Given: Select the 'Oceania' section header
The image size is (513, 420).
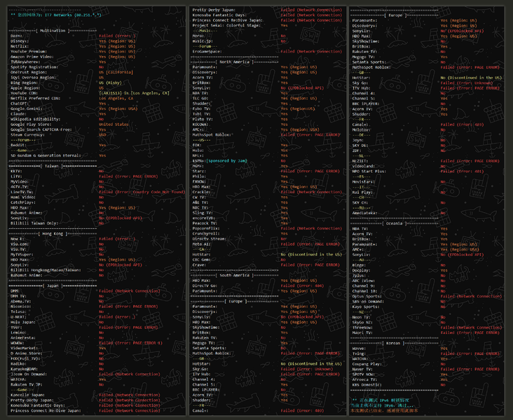Looking at the screenshot, I should coord(395,223).
